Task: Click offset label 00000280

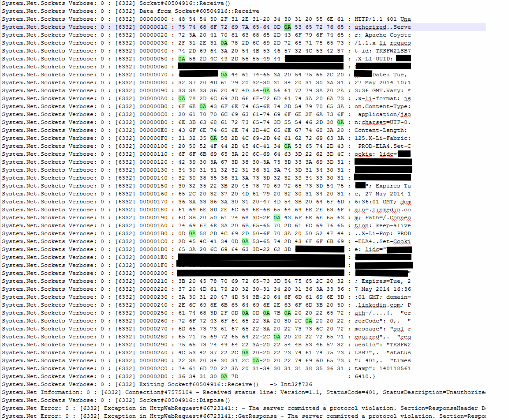Action: pos(153,337)
